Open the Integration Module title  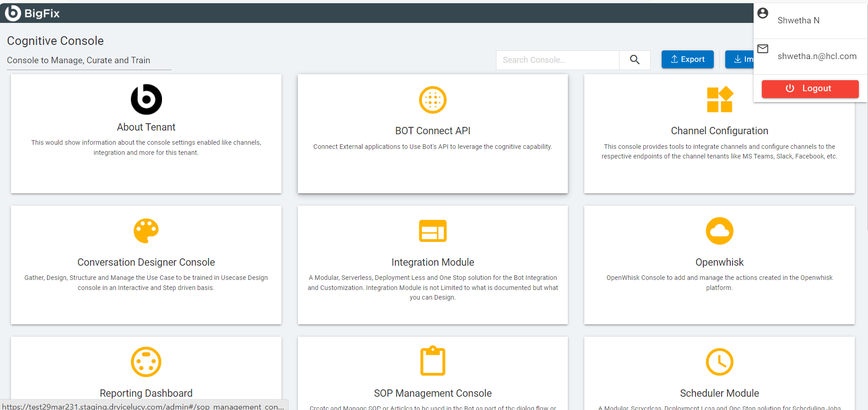tap(433, 262)
